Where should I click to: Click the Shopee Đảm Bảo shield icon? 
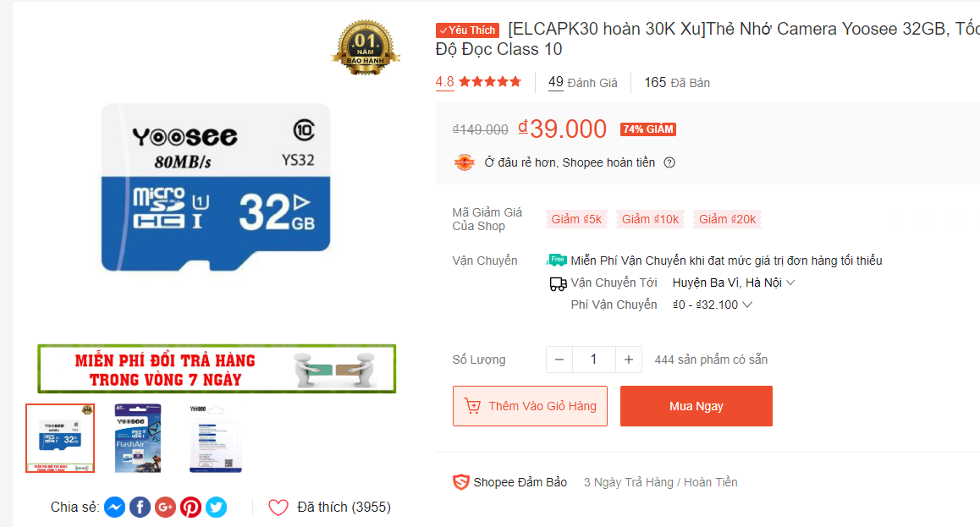[x=460, y=482]
